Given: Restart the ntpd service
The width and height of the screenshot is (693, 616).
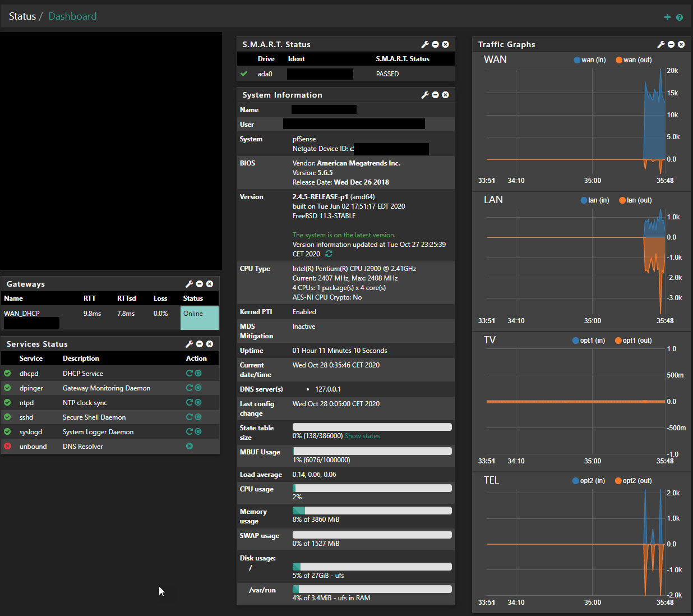Looking at the screenshot, I should [189, 402].
